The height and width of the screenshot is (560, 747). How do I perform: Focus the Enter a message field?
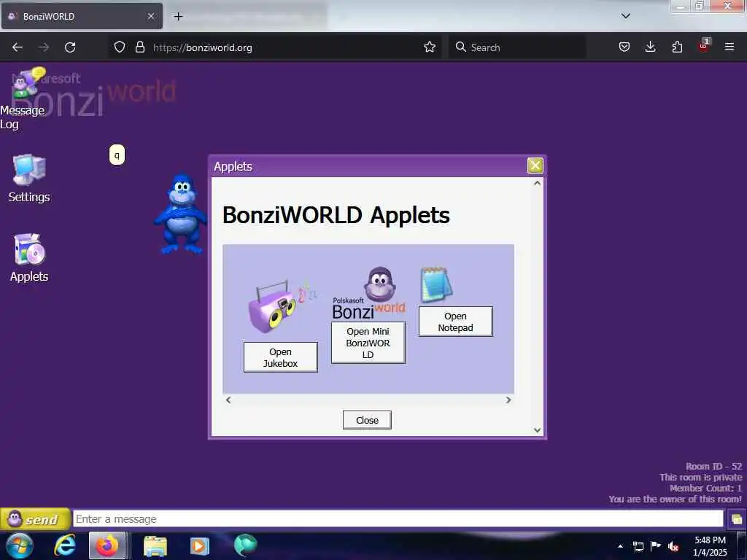coord(398,519)
